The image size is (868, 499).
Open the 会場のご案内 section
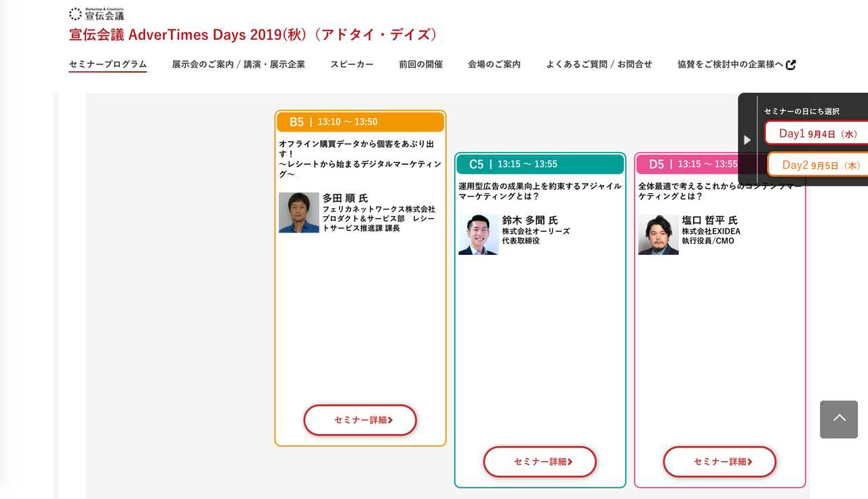494,64
